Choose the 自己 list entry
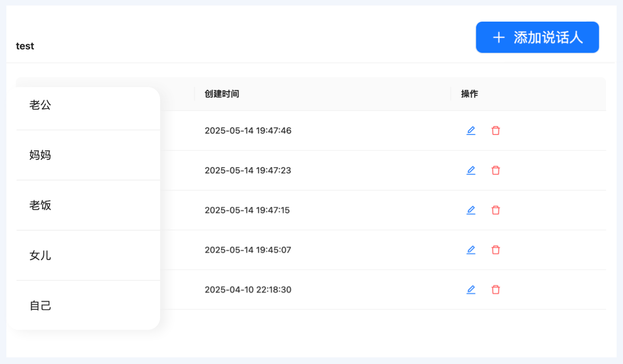 click(41, 305)
